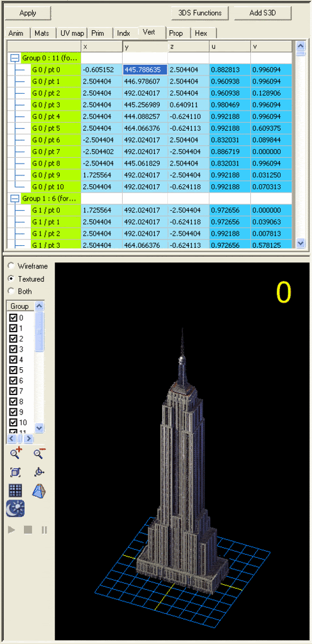
Task: Click the bounding box shape icon
Action: pos(40,491)
